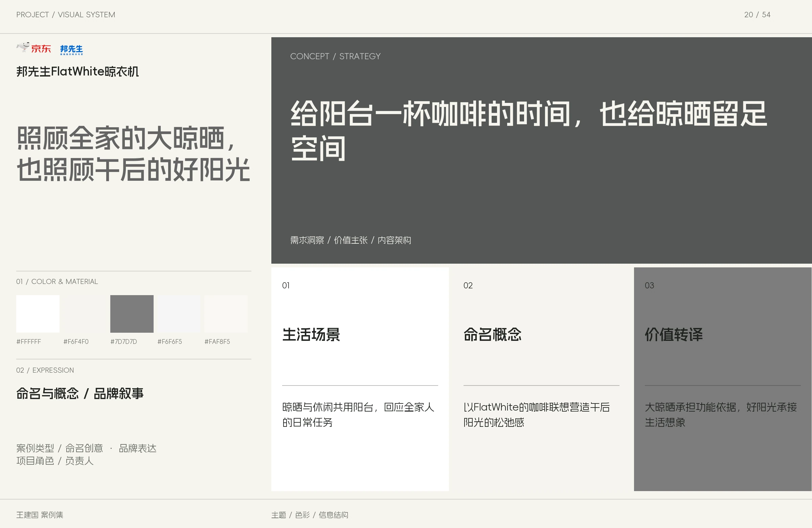The image size is (812, 528).
Task: Click description 以FlatWhite的咖啡联想营造干后
Action: (x=537, y=415)
